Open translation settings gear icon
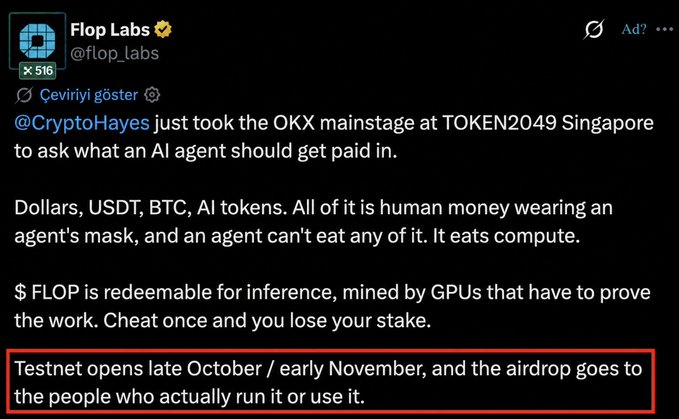679x419 pixels. [x=152, y=94]
